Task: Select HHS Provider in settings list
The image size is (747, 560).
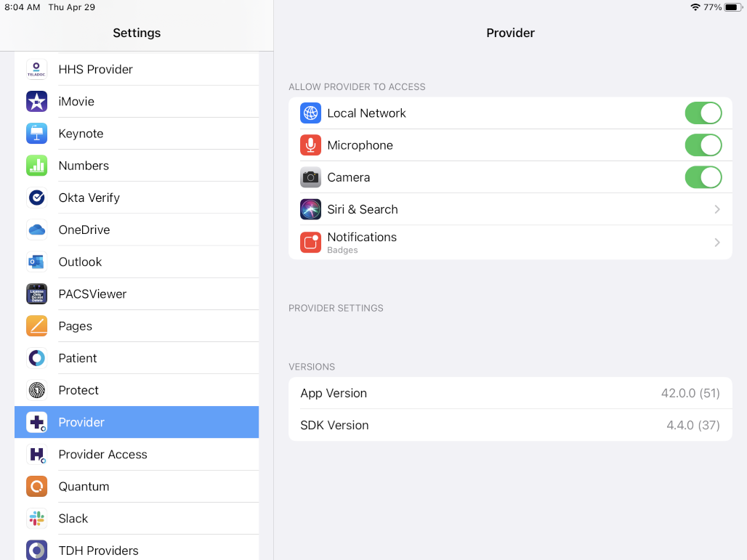Action: [x=137, y=70]
